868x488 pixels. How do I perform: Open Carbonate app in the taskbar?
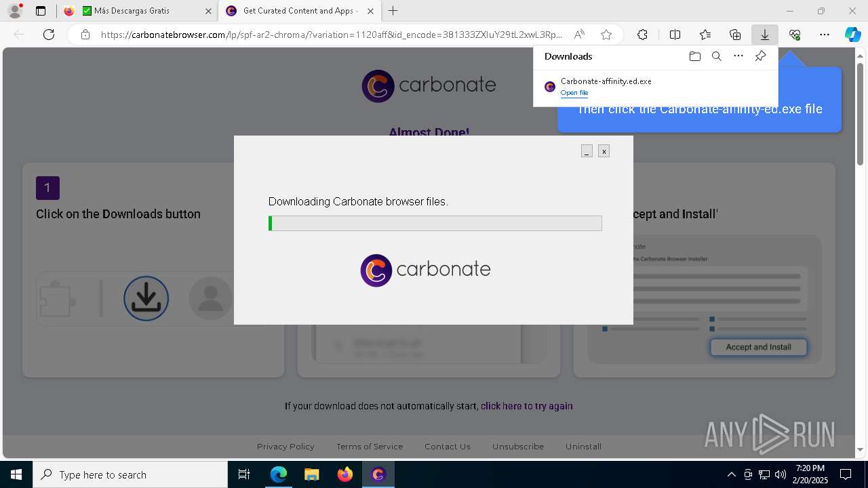pos(378,474)
